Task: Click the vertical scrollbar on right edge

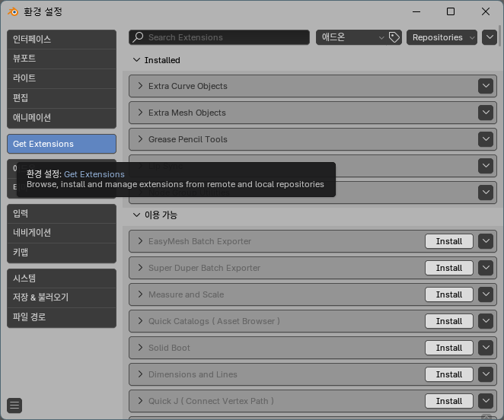Action: tap(500, 35)
